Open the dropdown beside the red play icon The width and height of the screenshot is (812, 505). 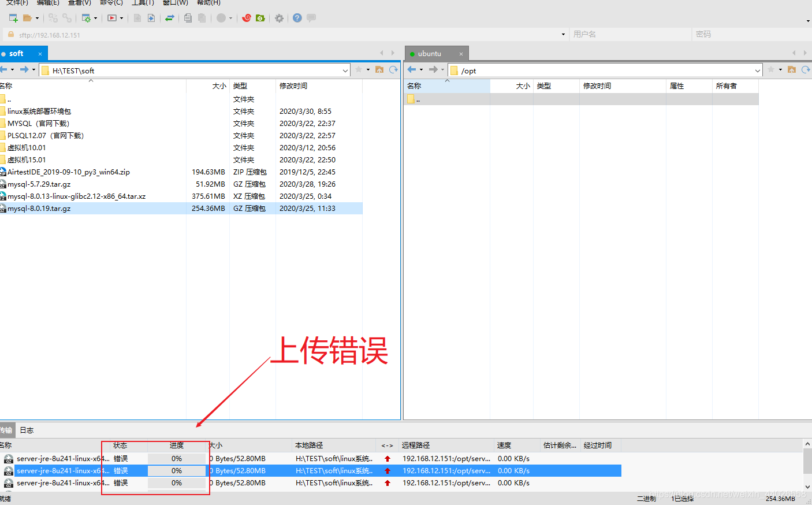[x=121, y=18]
